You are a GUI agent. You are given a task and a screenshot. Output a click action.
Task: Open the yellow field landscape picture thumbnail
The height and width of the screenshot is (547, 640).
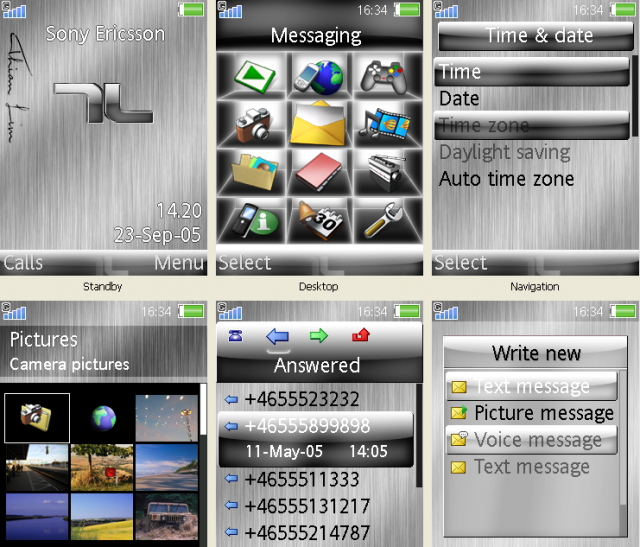pyautogui.click(x=102, y=517)
